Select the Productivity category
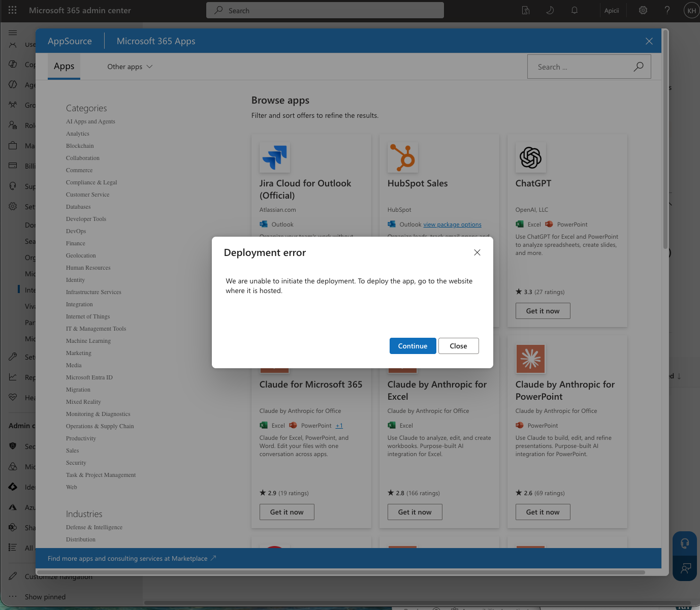 [x=81, y=438]
